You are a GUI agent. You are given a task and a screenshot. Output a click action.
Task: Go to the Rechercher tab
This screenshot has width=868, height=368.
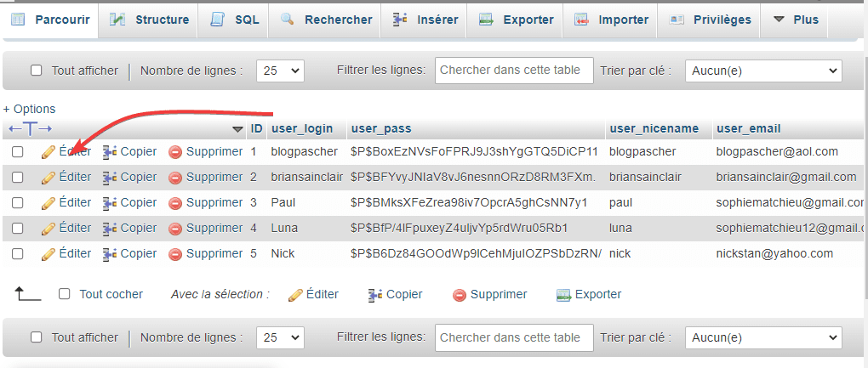pyautogui.click(x=325, y=20)
